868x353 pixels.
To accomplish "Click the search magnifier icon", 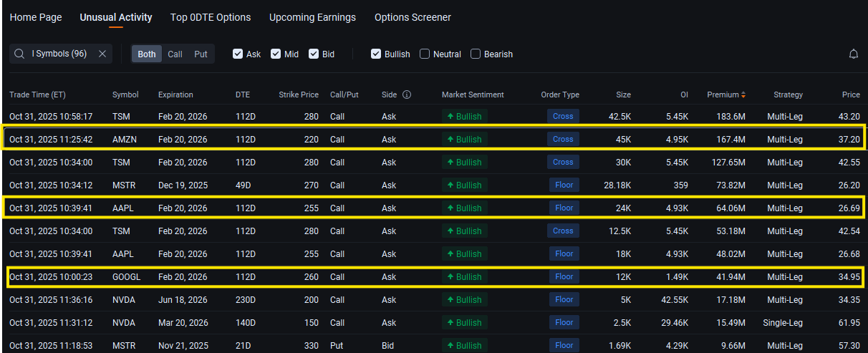I will [19, 54].
